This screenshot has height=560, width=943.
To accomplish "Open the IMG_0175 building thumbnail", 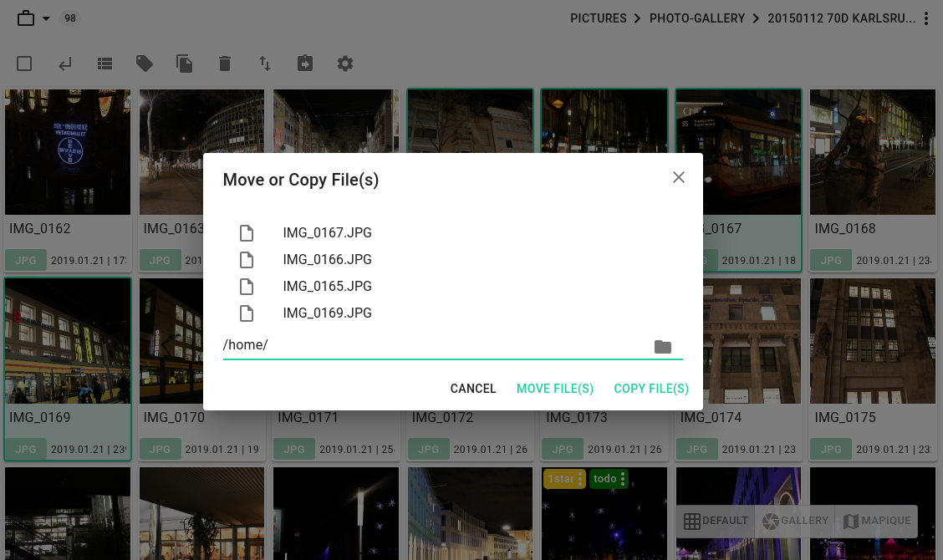I will point(873,340).
